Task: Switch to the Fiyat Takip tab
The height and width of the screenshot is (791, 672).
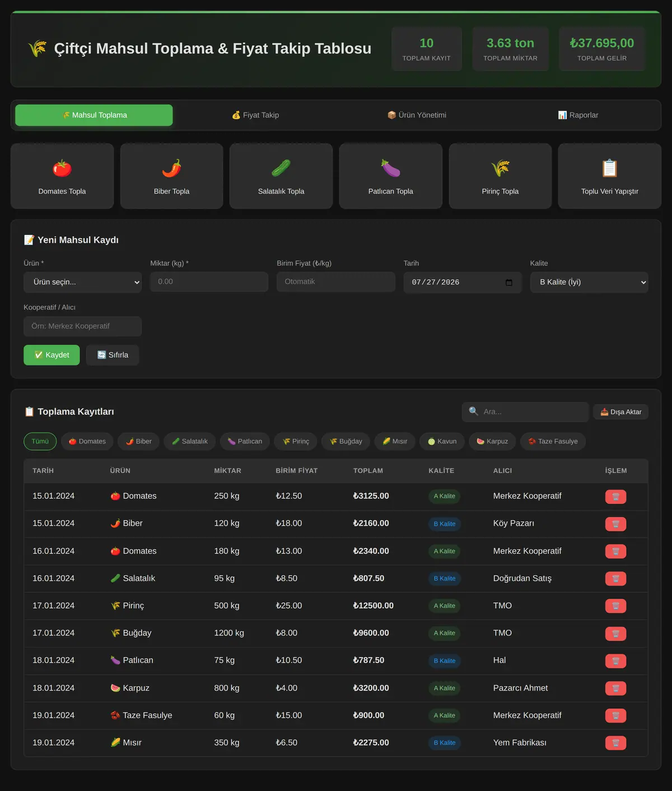Action: tap(255, 115)
